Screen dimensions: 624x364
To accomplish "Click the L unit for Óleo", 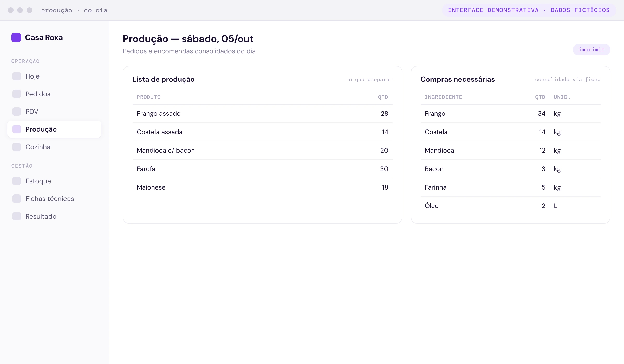I will 555,206.
